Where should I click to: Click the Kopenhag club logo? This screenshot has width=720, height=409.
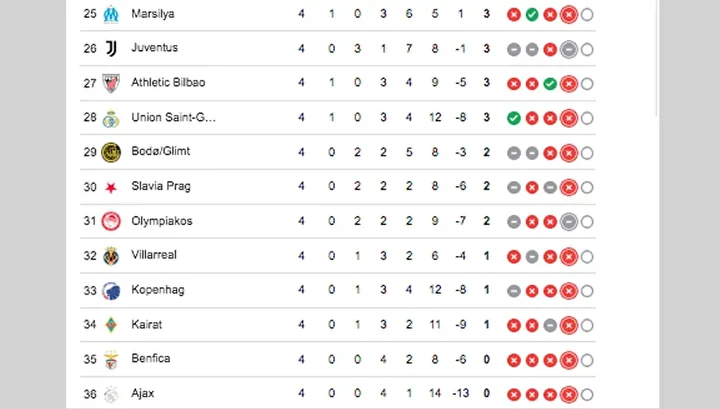(x=111, y=291)
